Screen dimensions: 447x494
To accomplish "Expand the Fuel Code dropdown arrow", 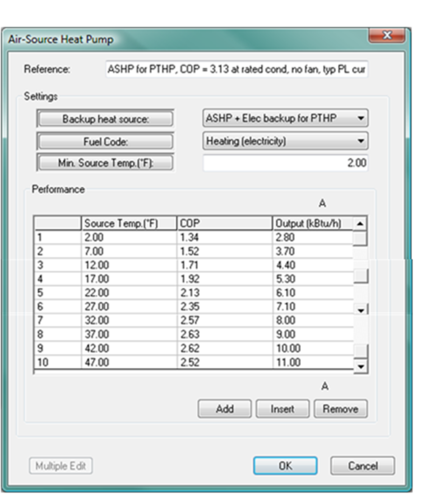I will coord(361,141).
